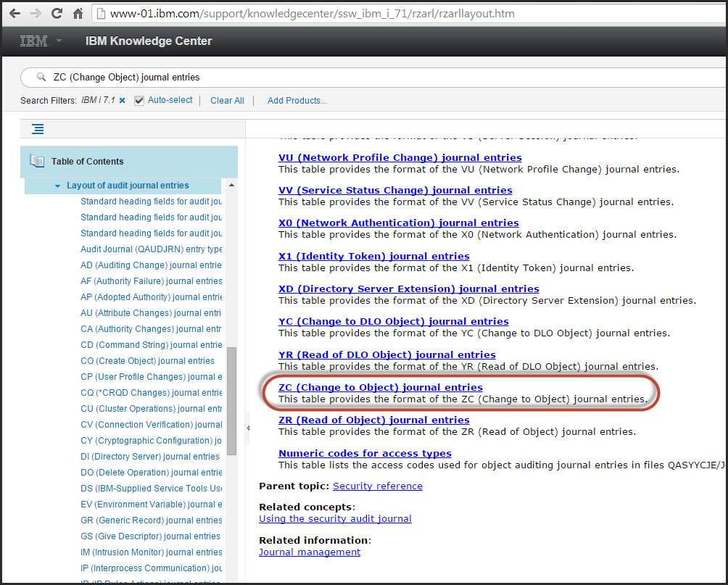The image size is (728, 585).
Task: Open AF (Authority Failure) journal entries
Action: tap(151, 281)
